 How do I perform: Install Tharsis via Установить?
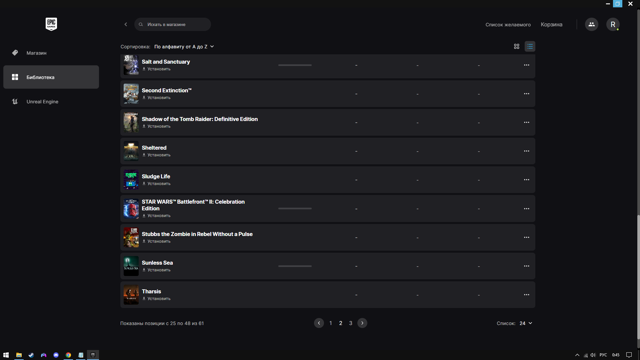[156, 299]
